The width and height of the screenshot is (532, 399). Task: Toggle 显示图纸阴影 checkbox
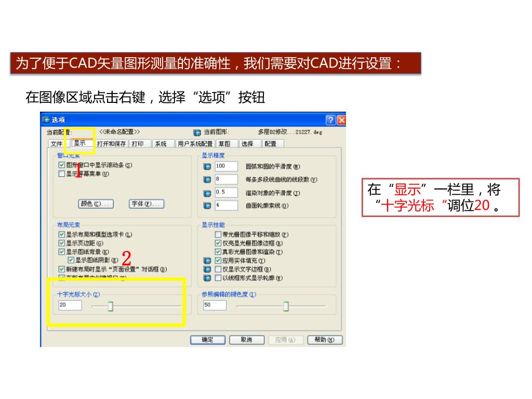[x=71, y=260]
